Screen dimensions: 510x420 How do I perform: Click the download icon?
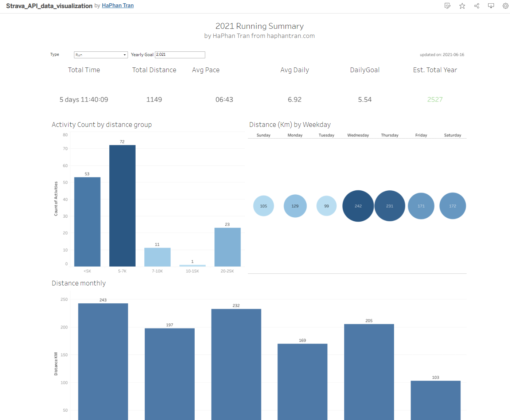click(x=491, y=6)
